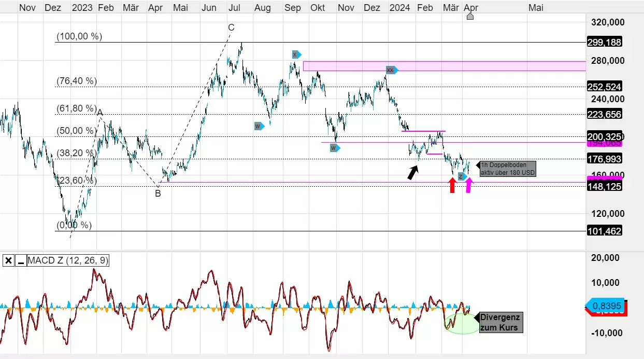Select the "xx" wave marker inside the pink zone
Screen dimensions: 644x359
point(390,70)
